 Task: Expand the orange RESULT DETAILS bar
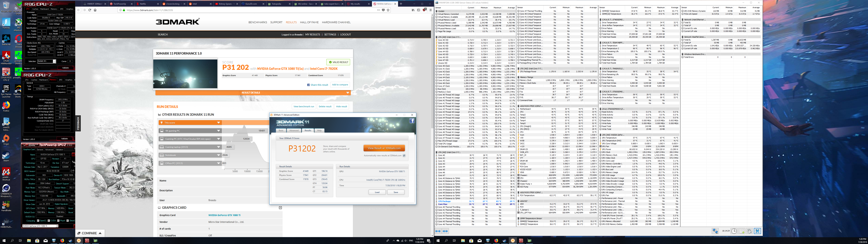(x=253, y=93)
